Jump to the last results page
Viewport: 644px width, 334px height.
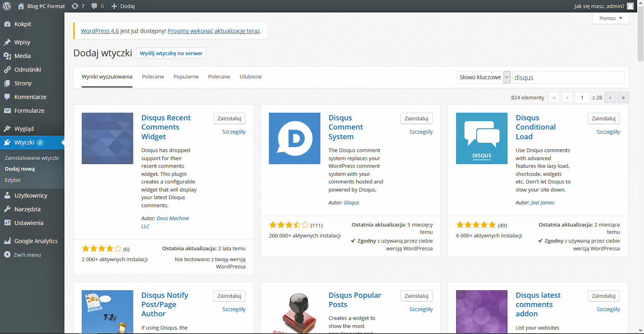coord(623,98)
